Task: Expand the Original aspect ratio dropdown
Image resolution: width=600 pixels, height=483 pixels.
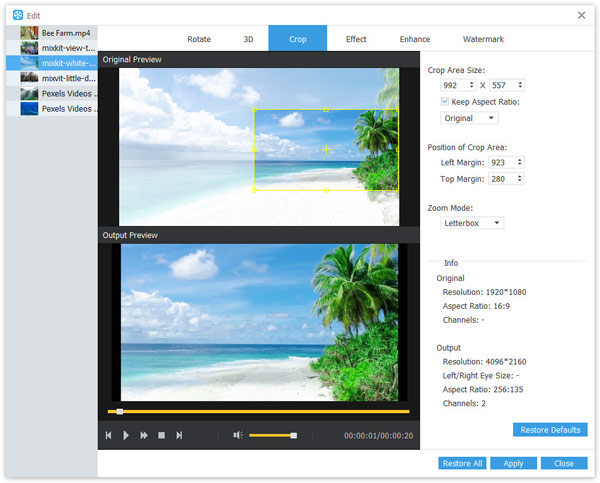Action: pos(469,118)
